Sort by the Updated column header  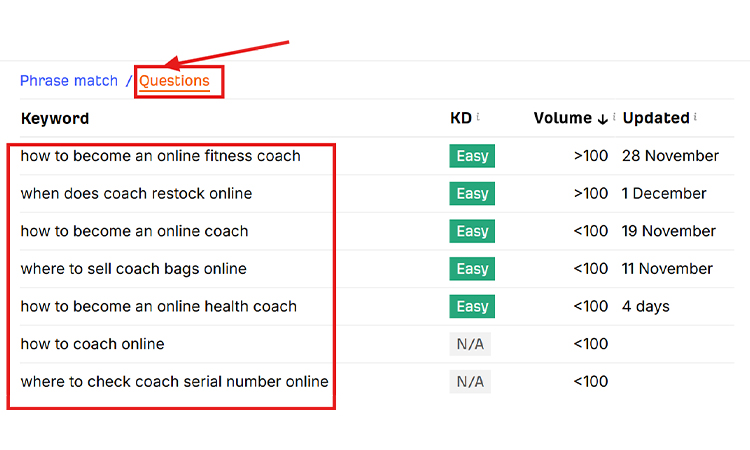click(x=655, y=118)
